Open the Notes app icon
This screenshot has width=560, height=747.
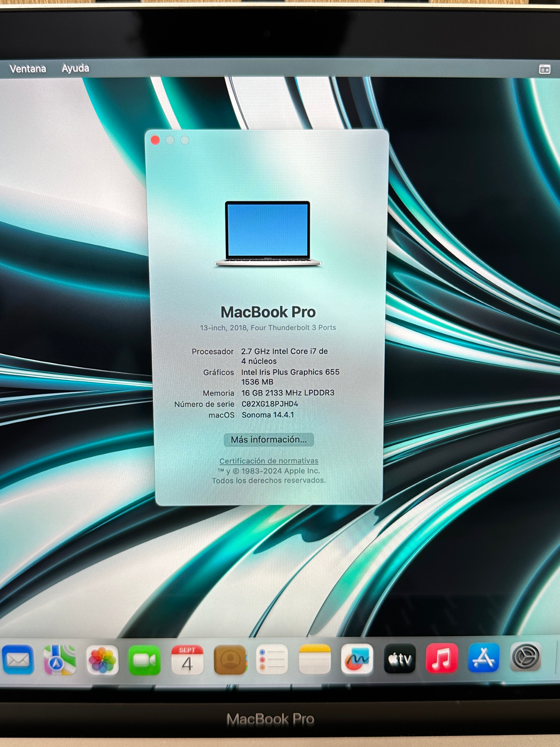315,659
